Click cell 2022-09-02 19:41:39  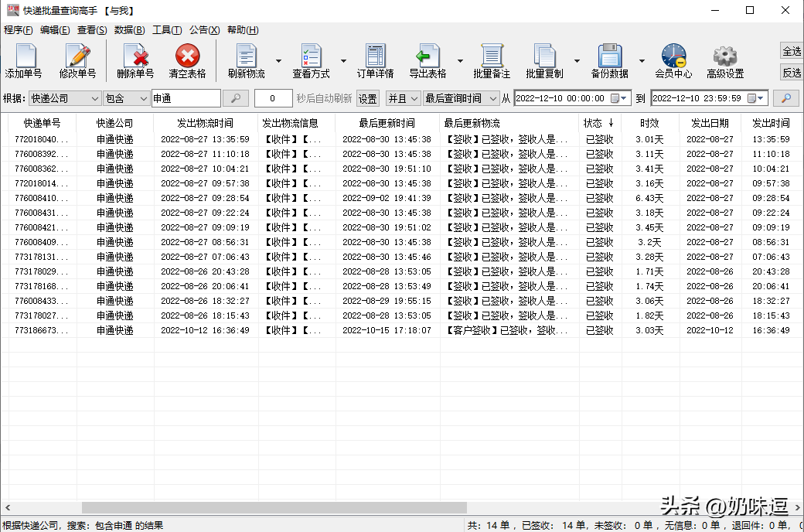click(387, 198)
